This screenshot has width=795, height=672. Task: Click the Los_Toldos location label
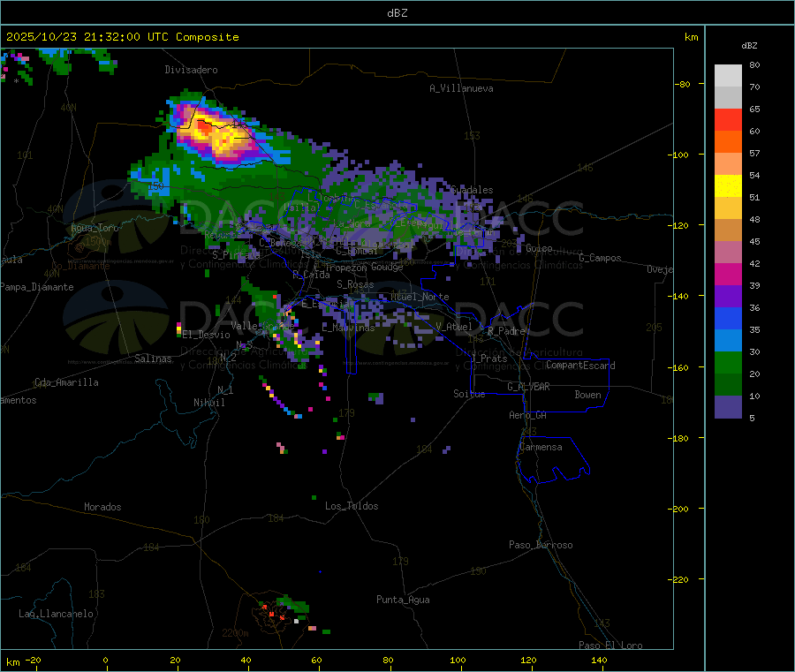352,506
